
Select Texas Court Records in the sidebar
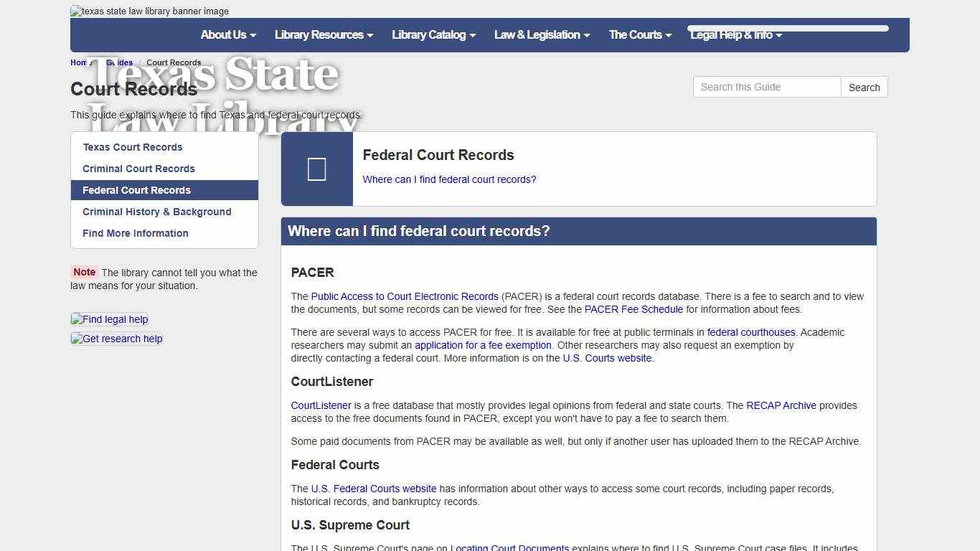pos(132,147)
